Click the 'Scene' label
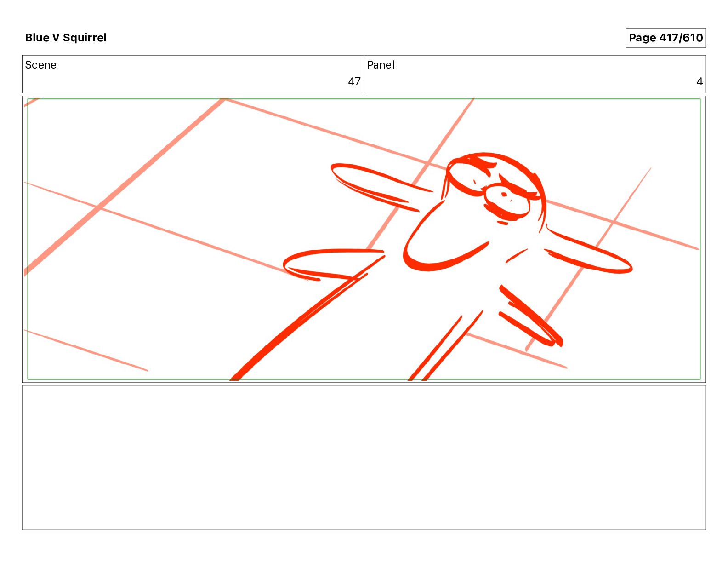The height and width of the screenshot is (563, 728). point(40,65)
